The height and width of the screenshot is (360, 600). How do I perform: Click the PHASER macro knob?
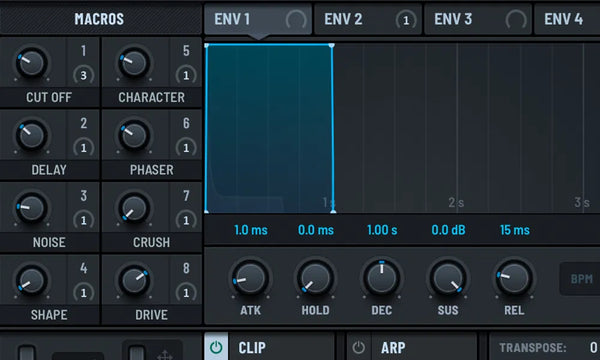click(134, 135)
